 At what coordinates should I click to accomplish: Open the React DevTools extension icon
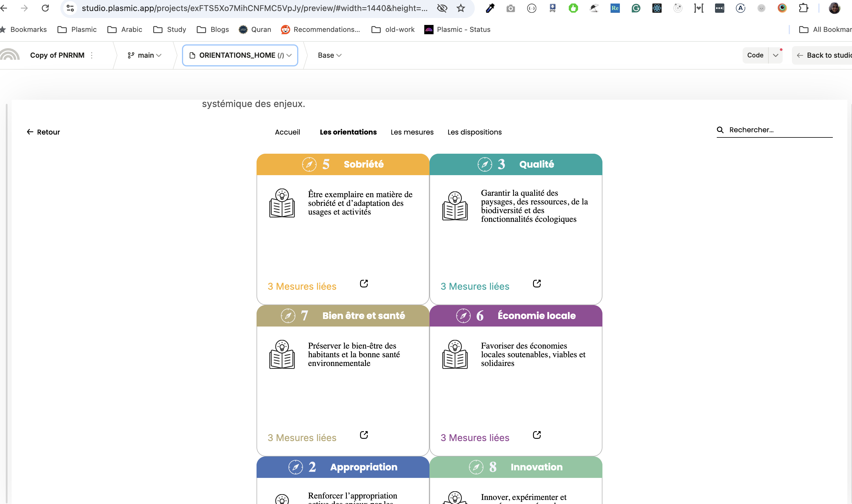pos(657,8)
